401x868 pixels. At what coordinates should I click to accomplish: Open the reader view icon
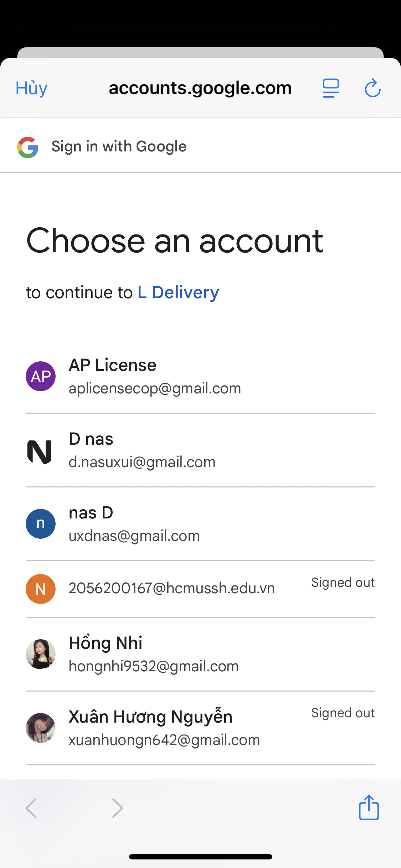tap(331, 88)
